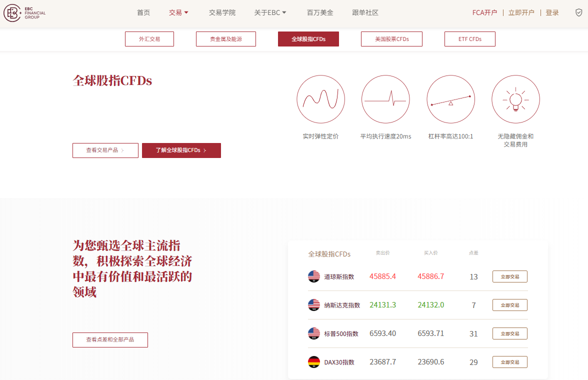
Task: Switch to the ETF CFDs tab
Action: [x=470, y=39]
